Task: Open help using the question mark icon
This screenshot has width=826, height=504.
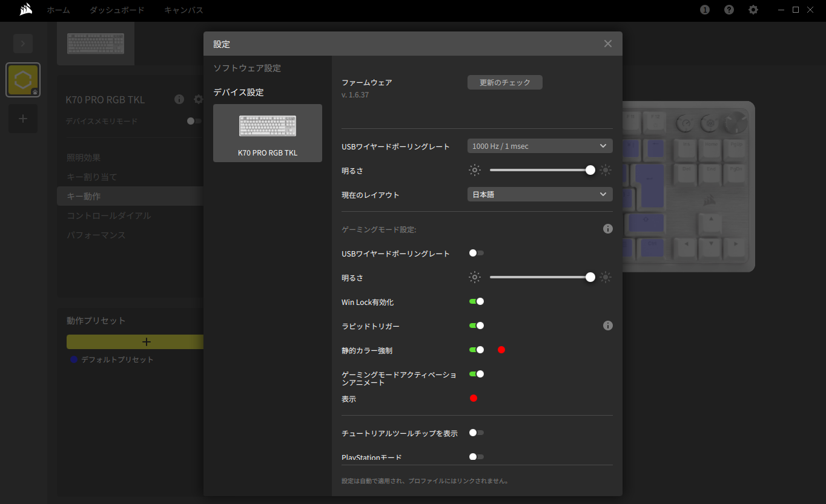Action: pos(729,10)
